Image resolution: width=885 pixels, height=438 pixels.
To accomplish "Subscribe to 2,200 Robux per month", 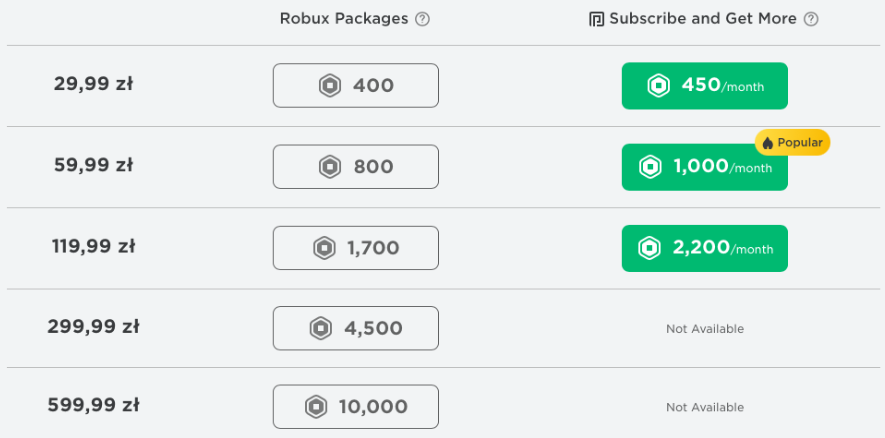I will click(x=704, y=248).
